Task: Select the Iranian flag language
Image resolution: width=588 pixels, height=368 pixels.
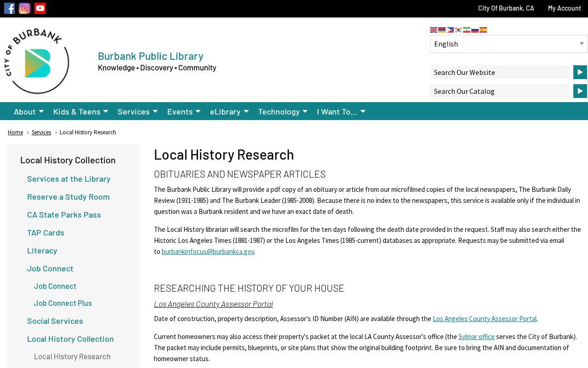Action: click(x=467, y=30)
